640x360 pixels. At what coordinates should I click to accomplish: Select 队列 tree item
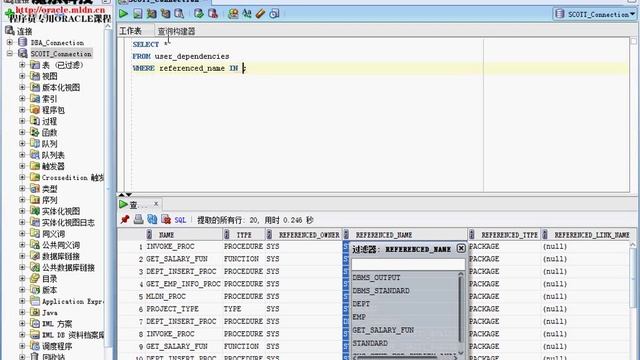click(49, 144)
